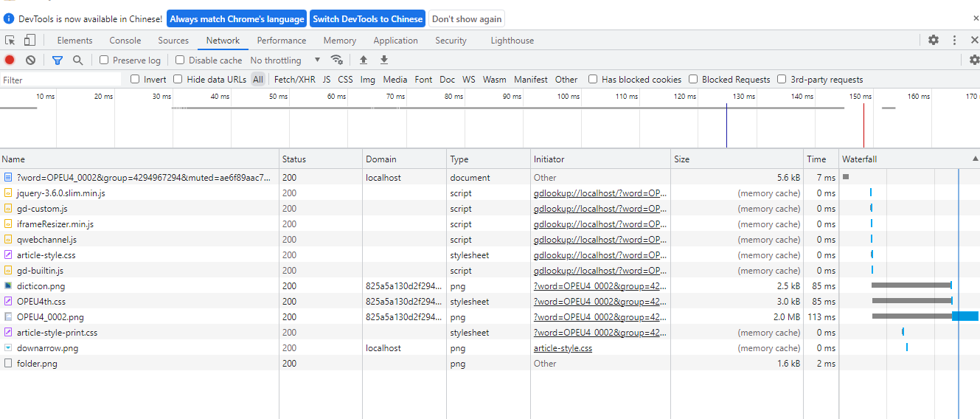Click file icon next to folder.png
The height and width of the screenshot is (419, 980).
(x=8, y=363)
